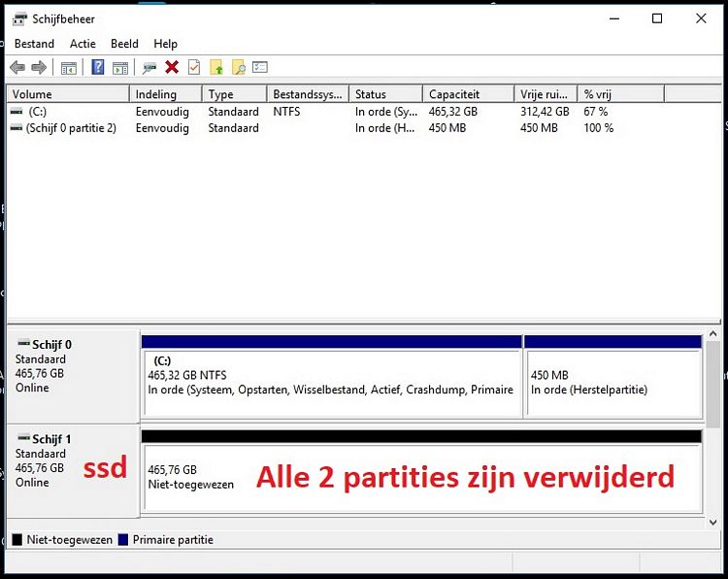Click drive icon next to (C:) volume row
728x579 pixels.
point(17,112)
